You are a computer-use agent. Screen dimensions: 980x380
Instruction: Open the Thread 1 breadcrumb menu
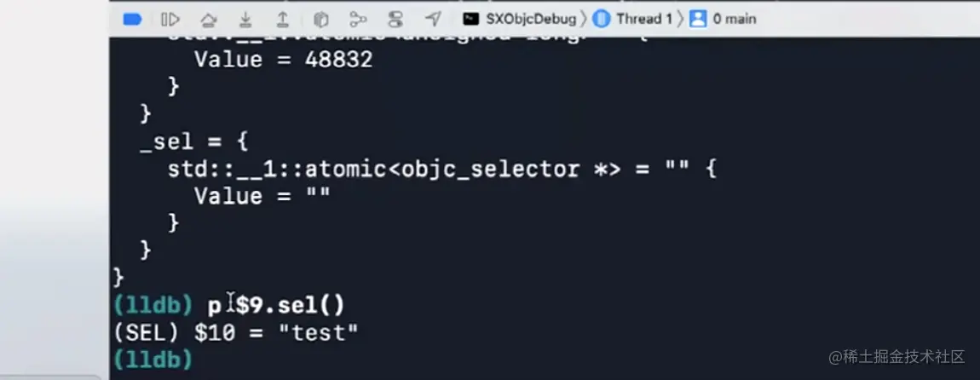644,19
